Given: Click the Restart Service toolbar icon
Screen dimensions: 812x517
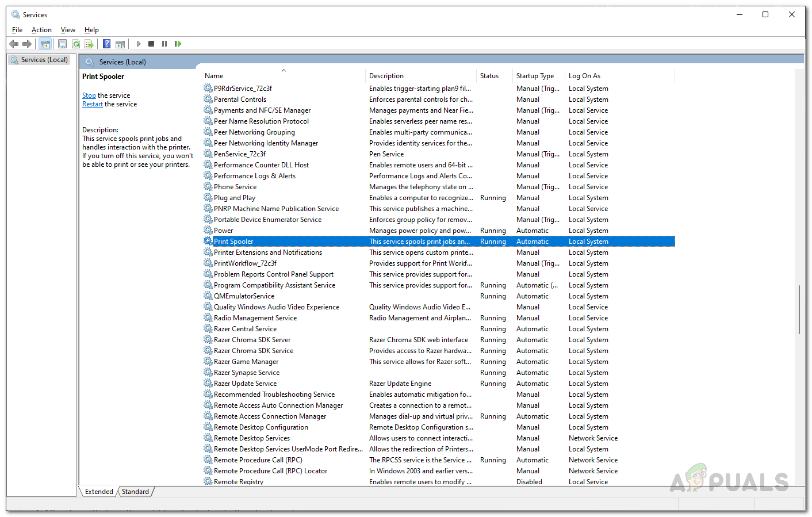Looking at the screenshot, I should tap(178, 44).
